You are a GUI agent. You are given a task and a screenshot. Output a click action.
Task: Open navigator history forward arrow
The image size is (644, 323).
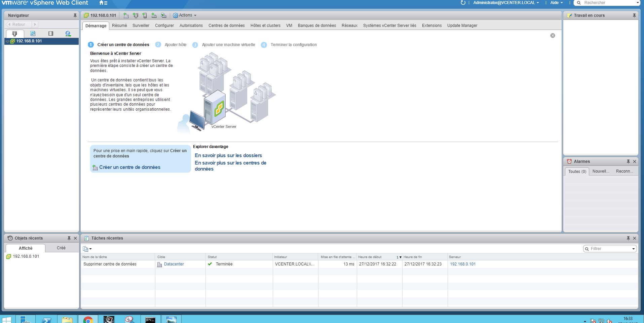tap(35, 25)
